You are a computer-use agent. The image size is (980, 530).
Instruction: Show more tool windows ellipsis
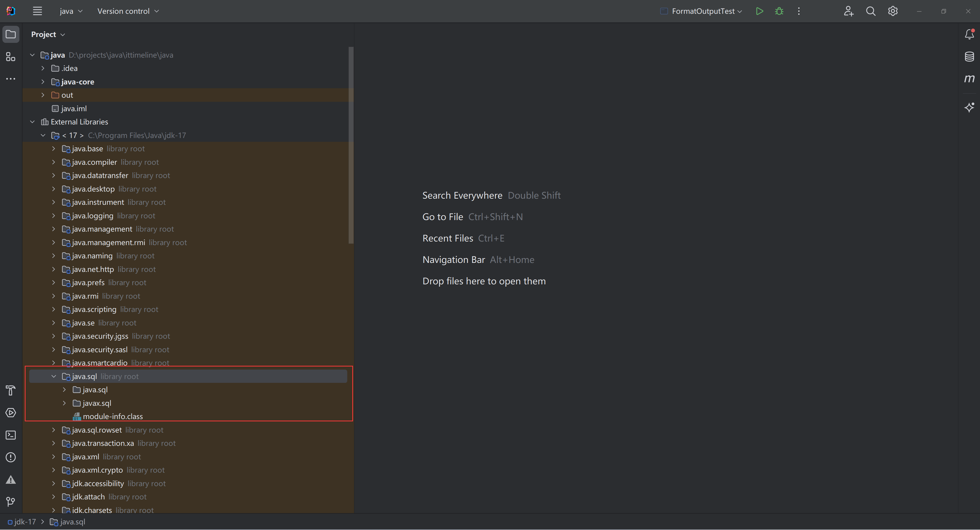[11, 79]
